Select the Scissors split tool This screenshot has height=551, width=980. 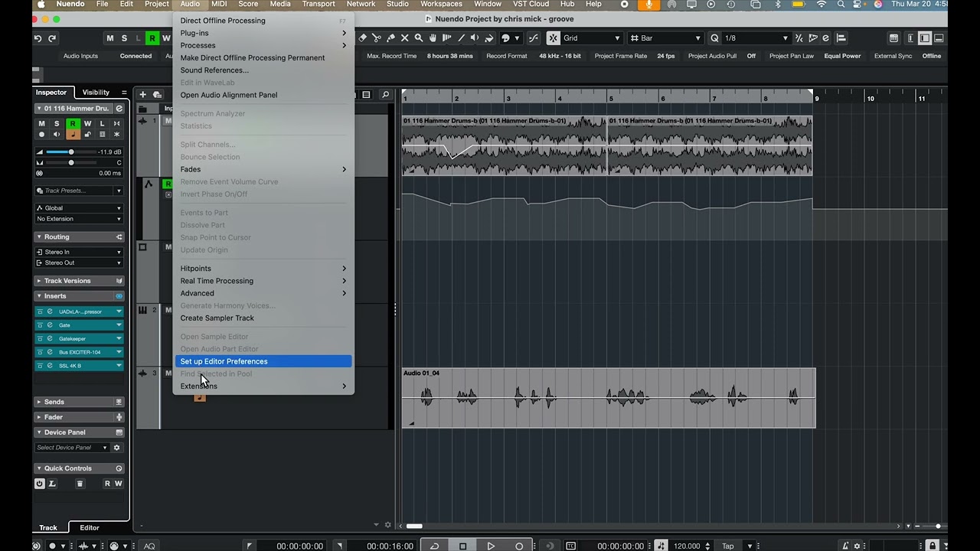point(376,38)
